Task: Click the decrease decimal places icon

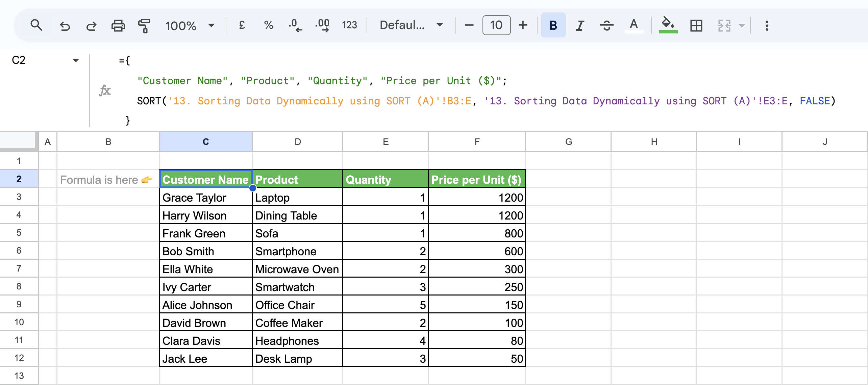Action: pos(295,25)
